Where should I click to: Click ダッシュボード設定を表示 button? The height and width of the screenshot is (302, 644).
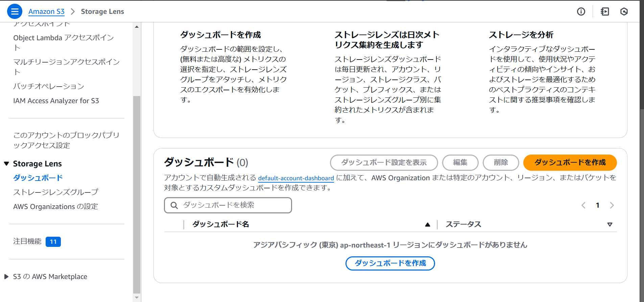(384, 163)
